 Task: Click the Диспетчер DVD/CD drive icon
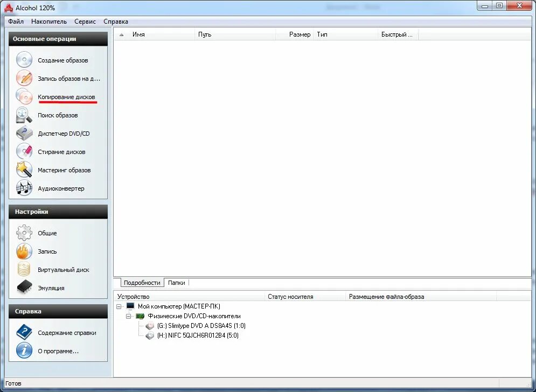[x=24, y=134]
